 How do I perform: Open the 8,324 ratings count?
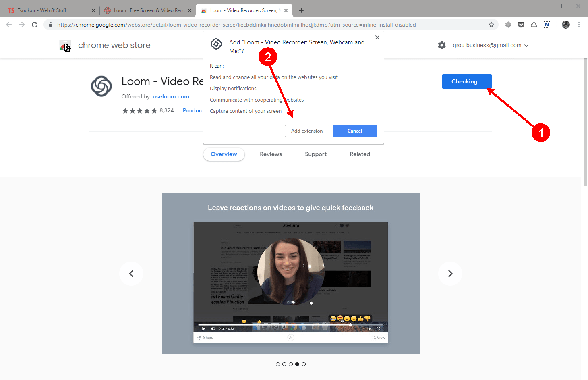[167, 110]
